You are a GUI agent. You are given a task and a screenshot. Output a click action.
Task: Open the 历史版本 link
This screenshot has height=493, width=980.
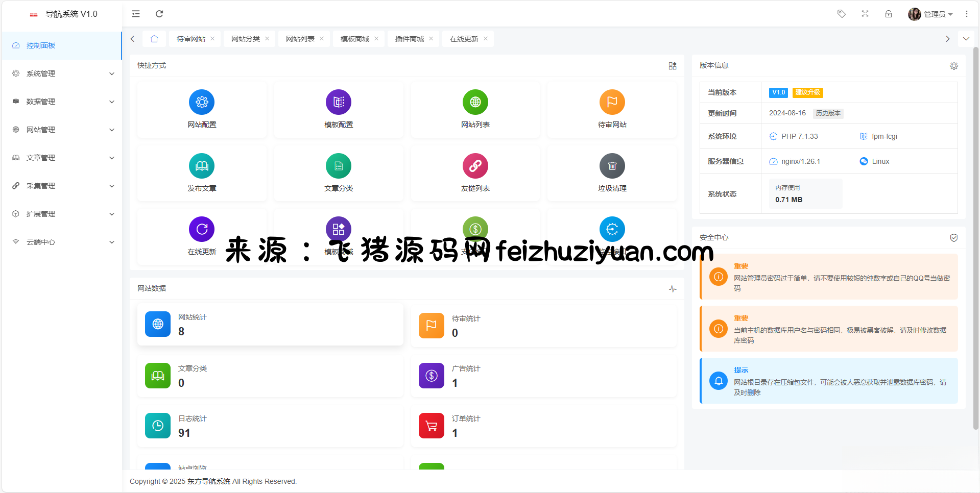click(x=828, y=113)
